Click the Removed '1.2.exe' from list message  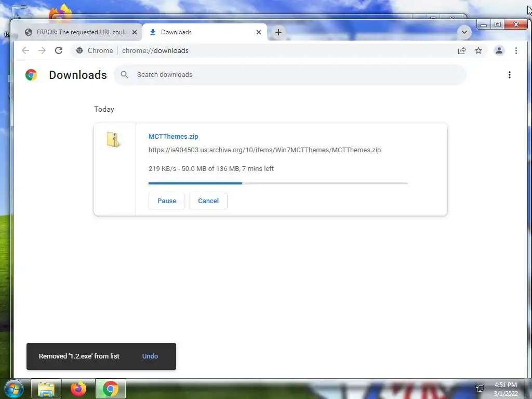[79, 356]
